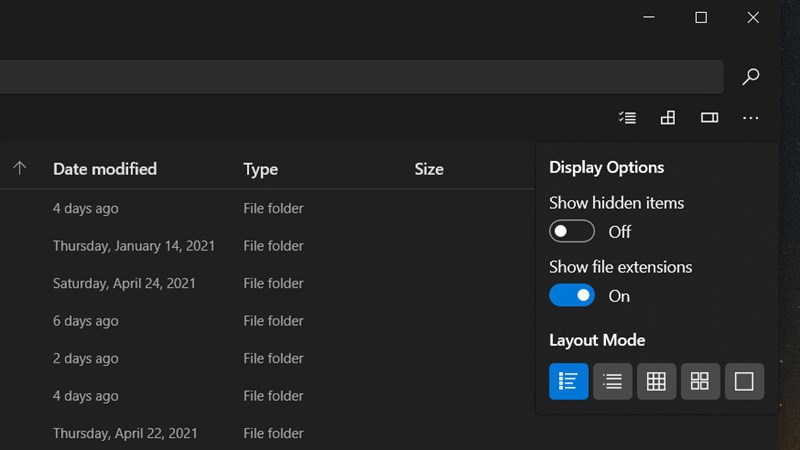Select the row dated Thursday, January 14, 2021

[267, 246]
